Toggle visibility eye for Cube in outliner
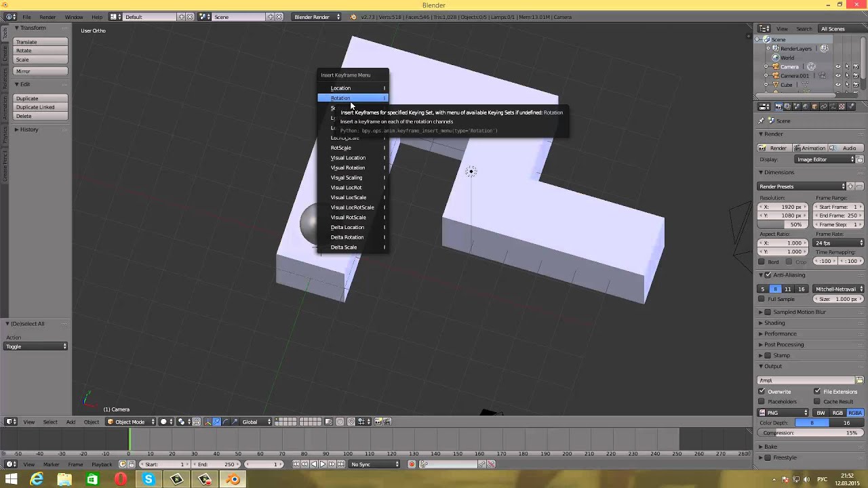The width and height of the screenshot is (868, 488). [837, 85]
